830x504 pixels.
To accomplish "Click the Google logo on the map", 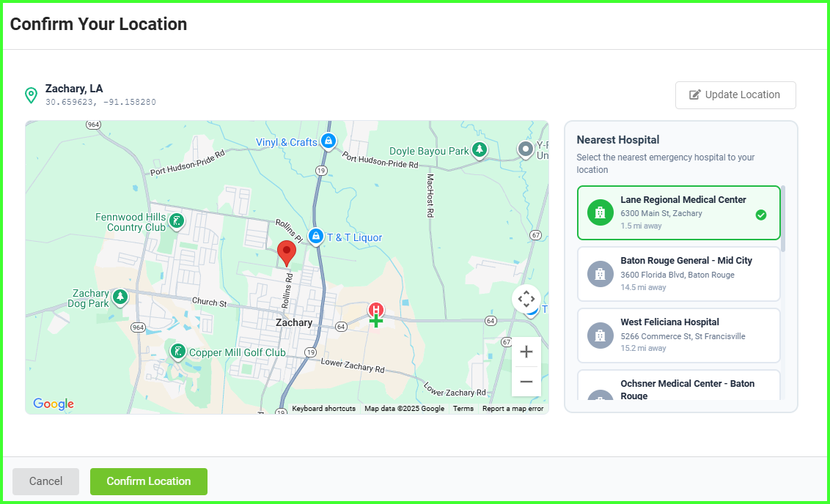I will [52, 403].
